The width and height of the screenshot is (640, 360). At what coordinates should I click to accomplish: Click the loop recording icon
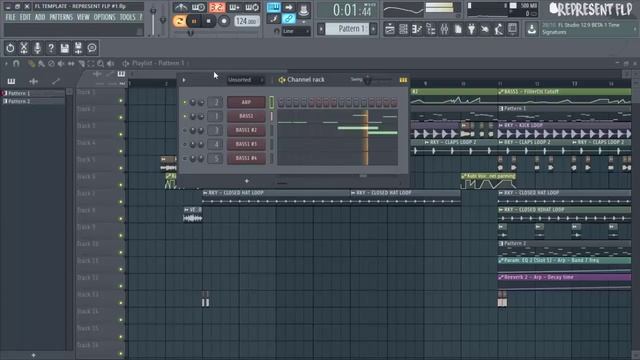tap(252, 7)
